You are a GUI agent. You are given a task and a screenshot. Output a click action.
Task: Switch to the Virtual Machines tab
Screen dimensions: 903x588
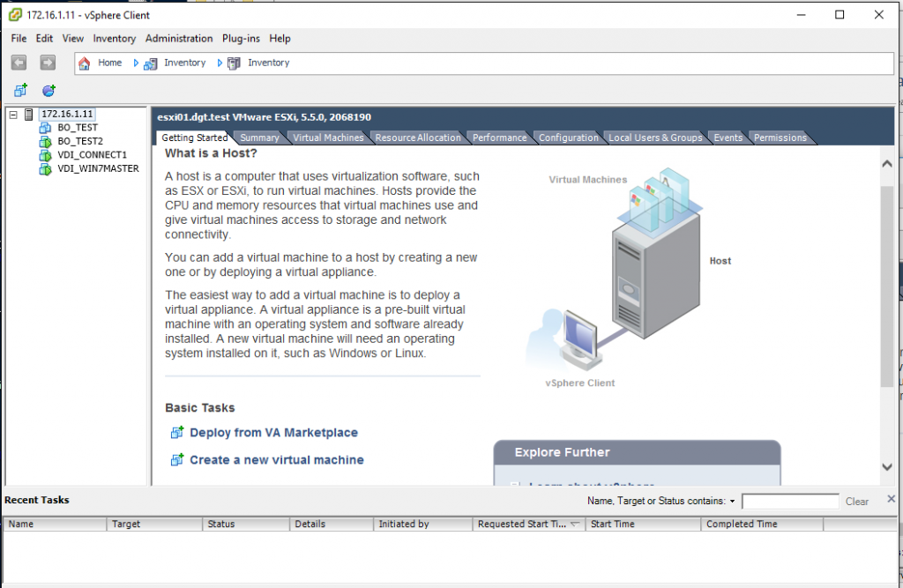328,138
